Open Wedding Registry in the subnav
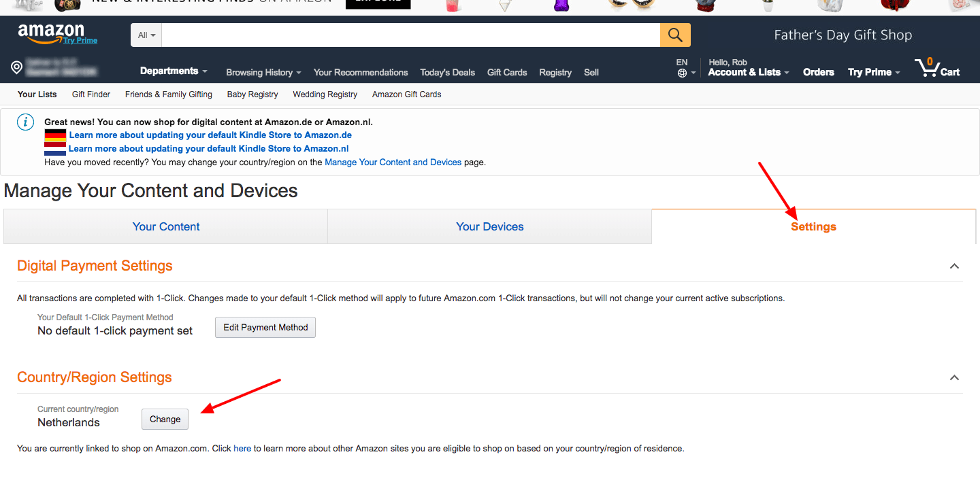 tap(325, 95)
